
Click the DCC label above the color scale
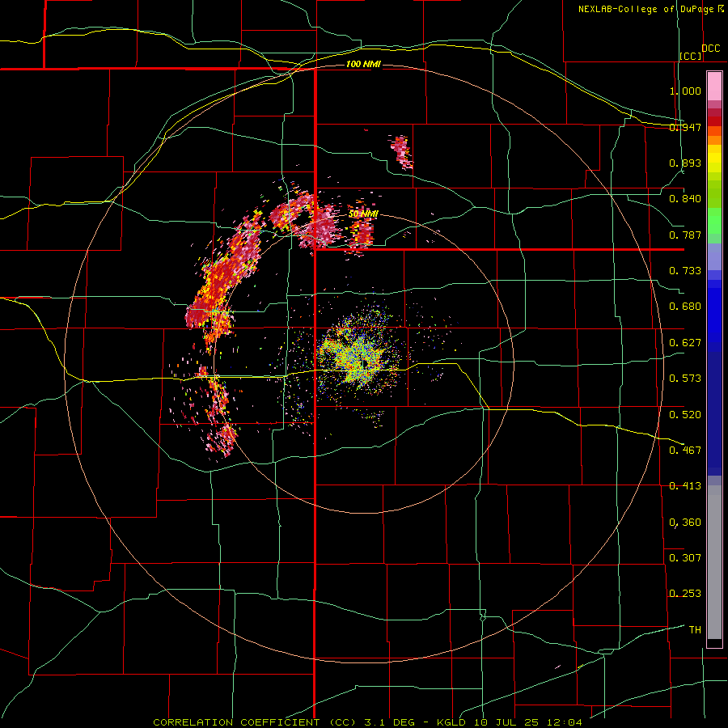(710, 49)
